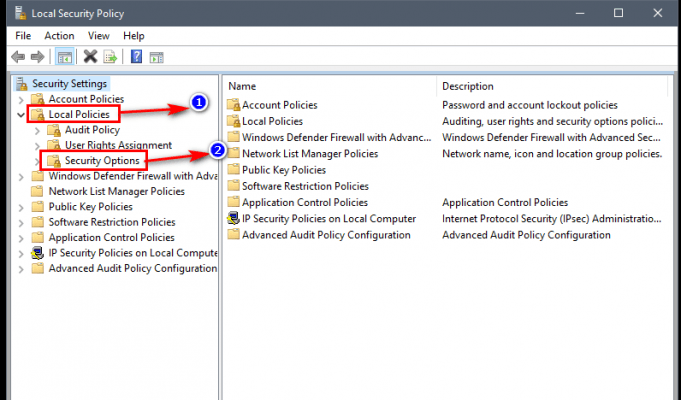This screenshot has height=400, width=681.
Task: Open the Help menu
Action: coord(133,36)
